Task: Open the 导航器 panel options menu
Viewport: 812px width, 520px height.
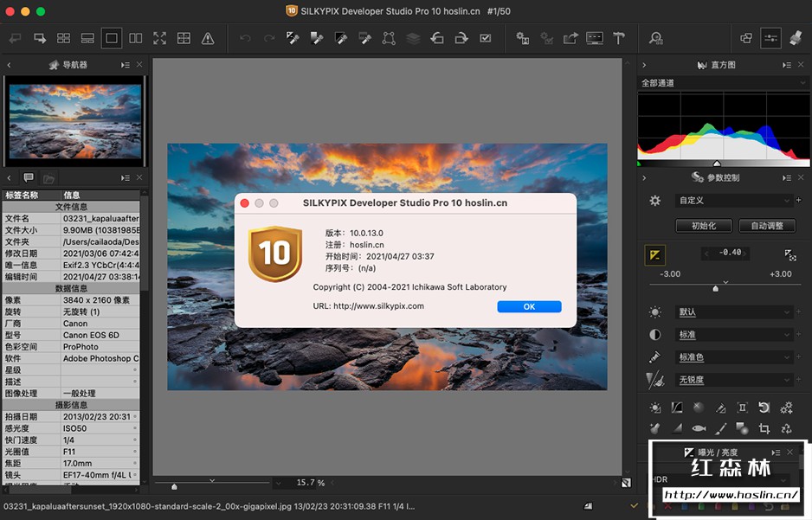Action: [x=126, y=65]
